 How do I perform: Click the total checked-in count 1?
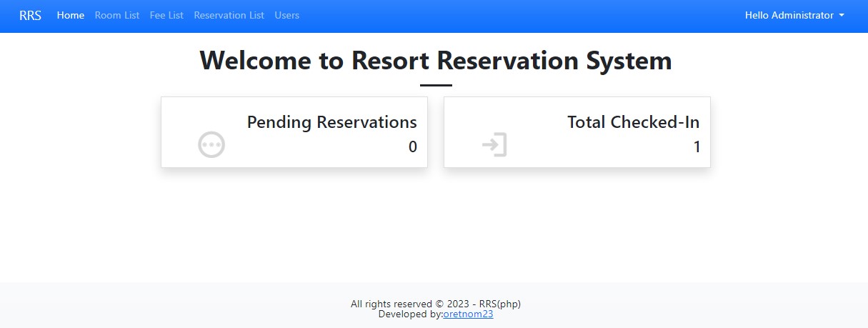(697, 147)
